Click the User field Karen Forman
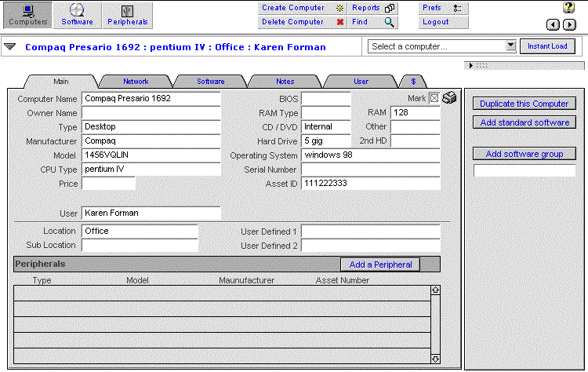 click(x=151, y=213)
